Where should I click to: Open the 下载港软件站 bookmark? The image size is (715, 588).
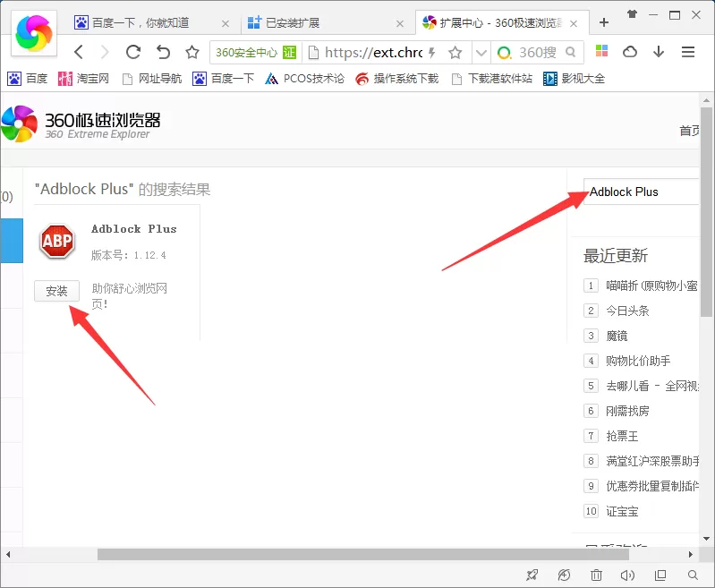pyautogui.click(x=491, y=79)
